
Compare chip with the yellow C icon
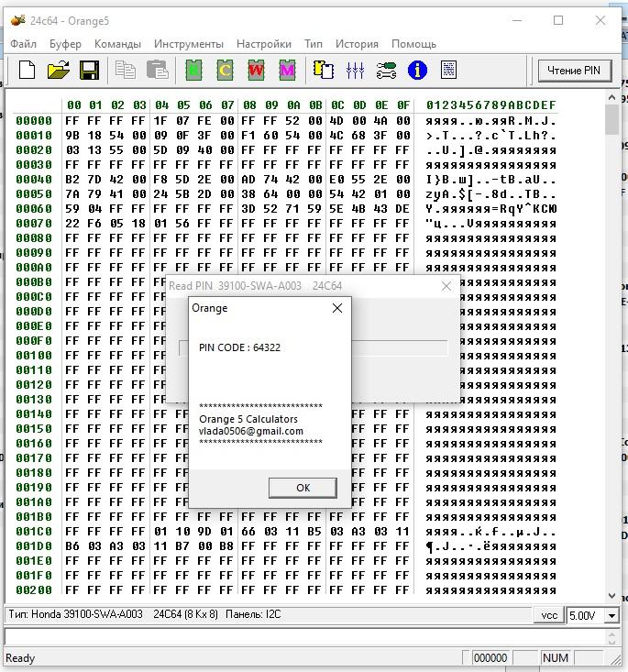pos(225,70)
